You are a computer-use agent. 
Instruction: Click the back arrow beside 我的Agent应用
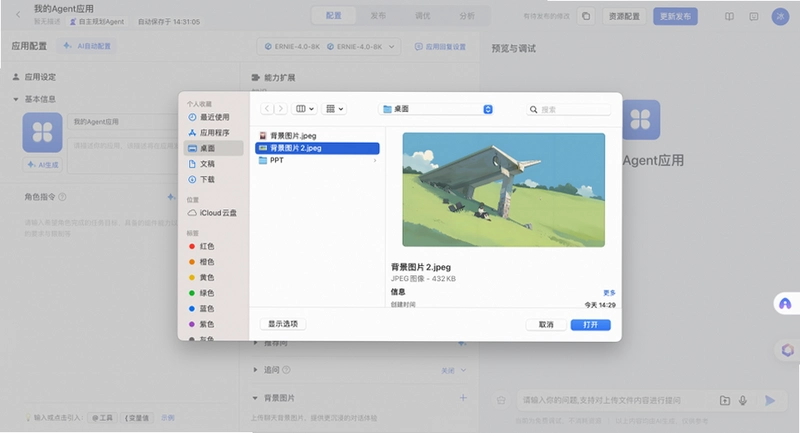click(x=18, y=15)
